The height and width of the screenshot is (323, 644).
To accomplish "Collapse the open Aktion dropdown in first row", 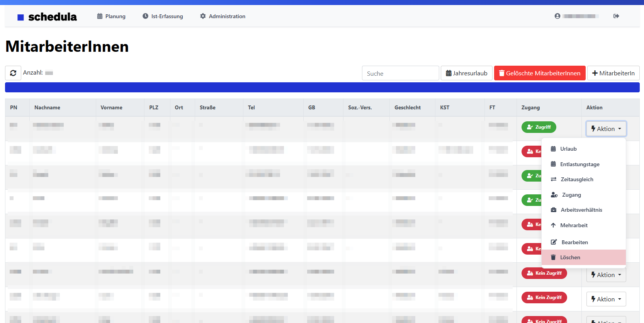I will (606, 129).
